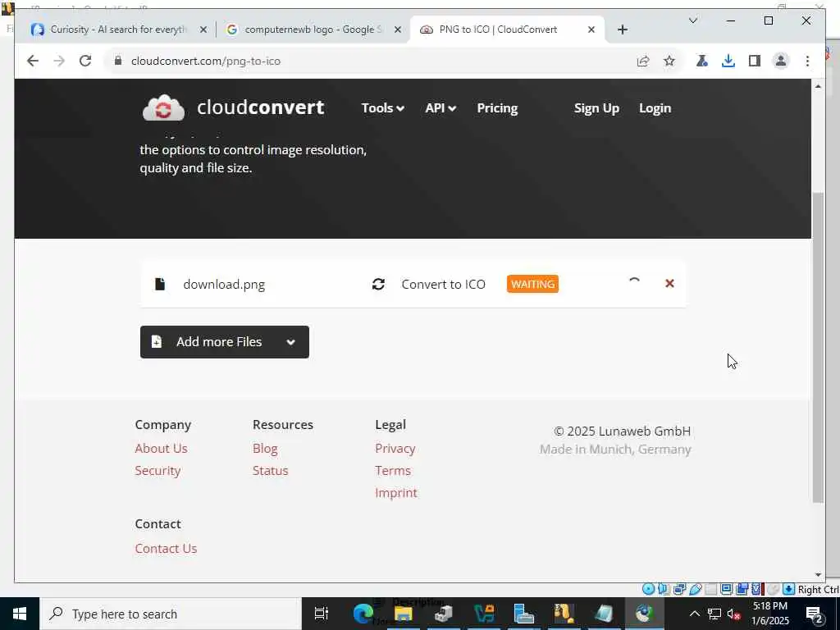Open the Pricing page
The image size is (840, 630).
click(497, 108)
